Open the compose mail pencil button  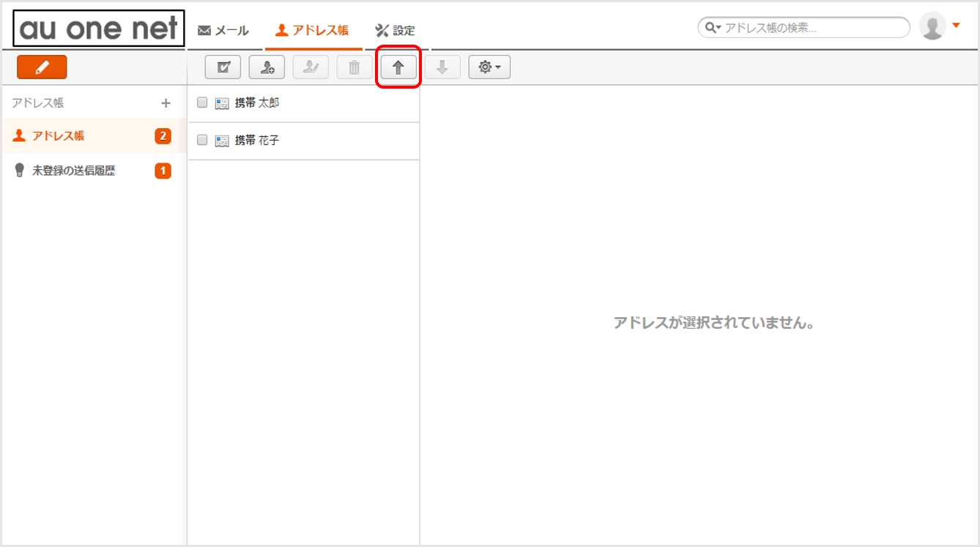click(41, 67)
